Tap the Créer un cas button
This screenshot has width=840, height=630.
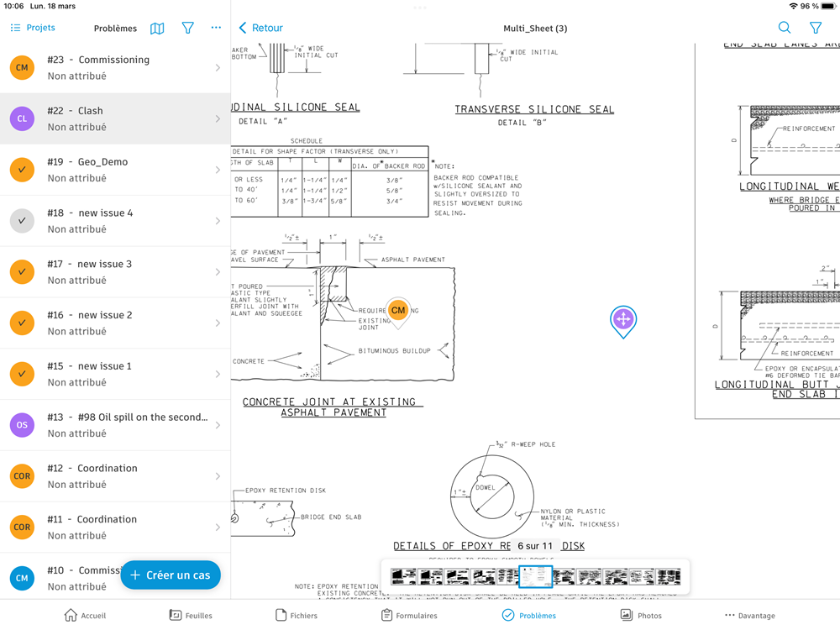[171, 575]
